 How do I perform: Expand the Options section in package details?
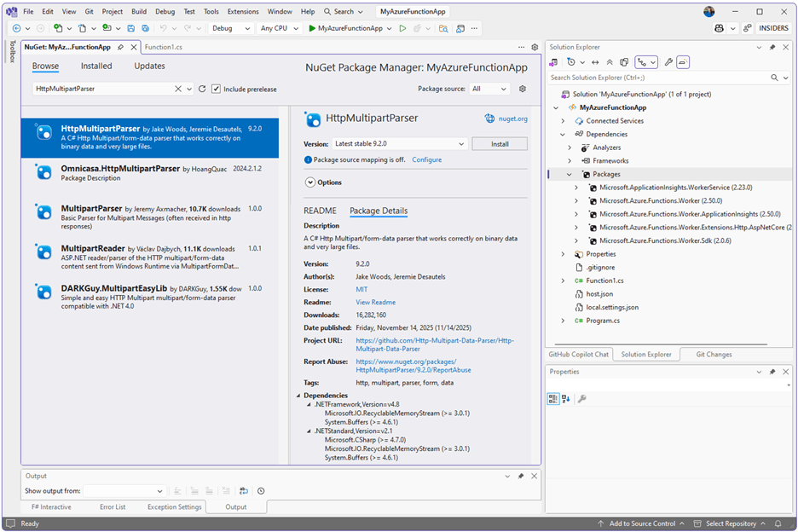[309, 182]
